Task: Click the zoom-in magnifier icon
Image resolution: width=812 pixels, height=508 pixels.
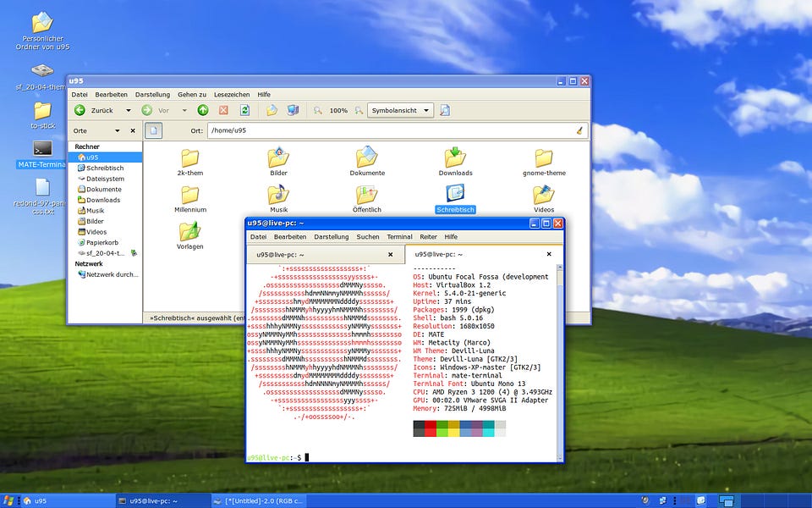Action: pos(359,110)
